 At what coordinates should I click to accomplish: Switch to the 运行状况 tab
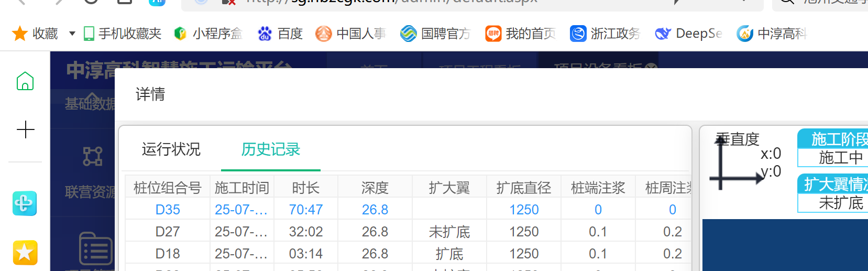(171, 149)
